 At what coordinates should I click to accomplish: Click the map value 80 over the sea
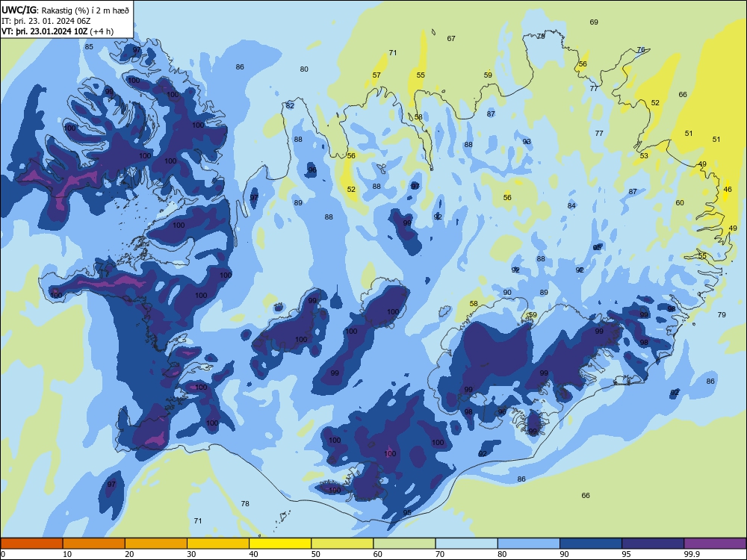pos(304,69)
